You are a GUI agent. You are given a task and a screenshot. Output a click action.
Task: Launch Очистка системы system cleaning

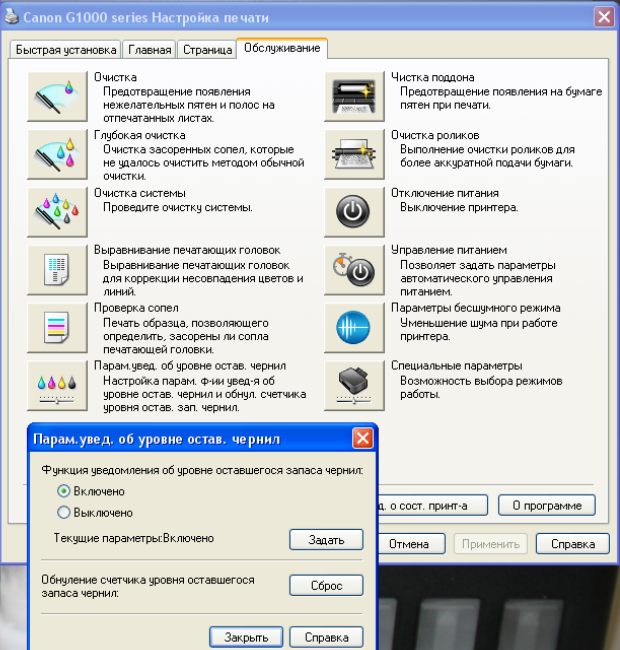click(x=57, y=212)
